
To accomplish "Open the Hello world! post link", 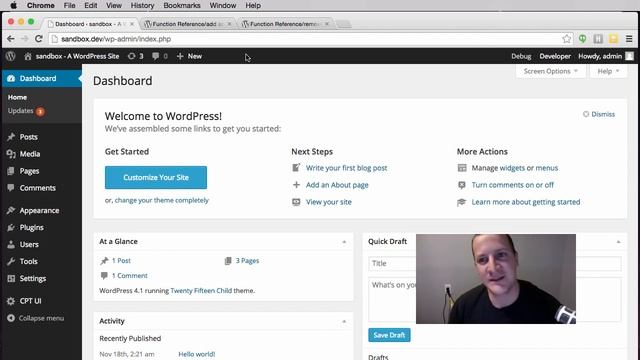I will pyautogui.click(x=197, y=354).
